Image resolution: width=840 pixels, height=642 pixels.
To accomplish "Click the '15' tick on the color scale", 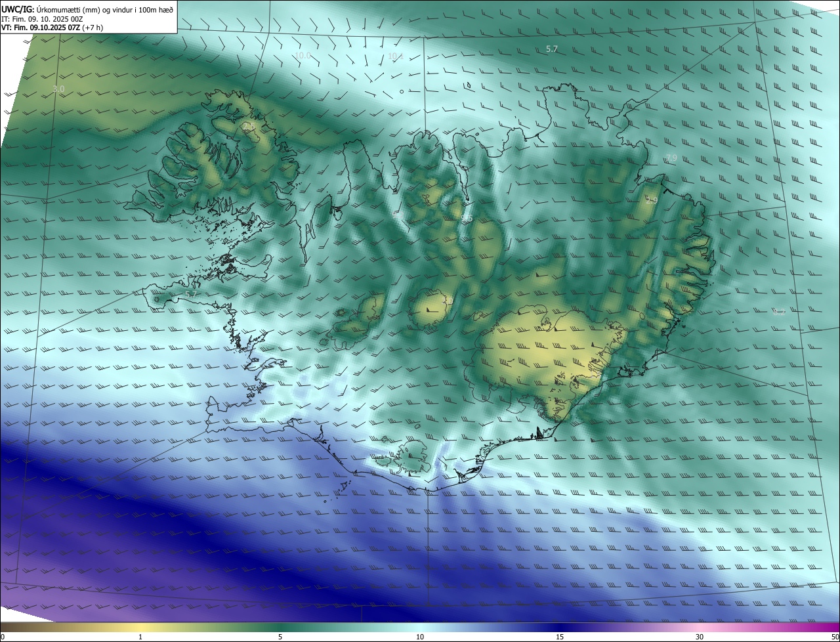I will 560,637.
